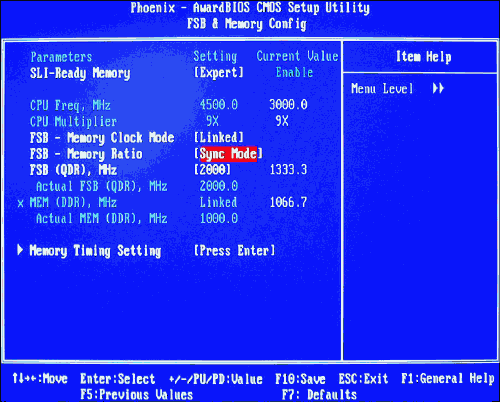Click F7: Defaults in footer
The height and width of the screenshot is (402, 500).
(x=319, y=395)
